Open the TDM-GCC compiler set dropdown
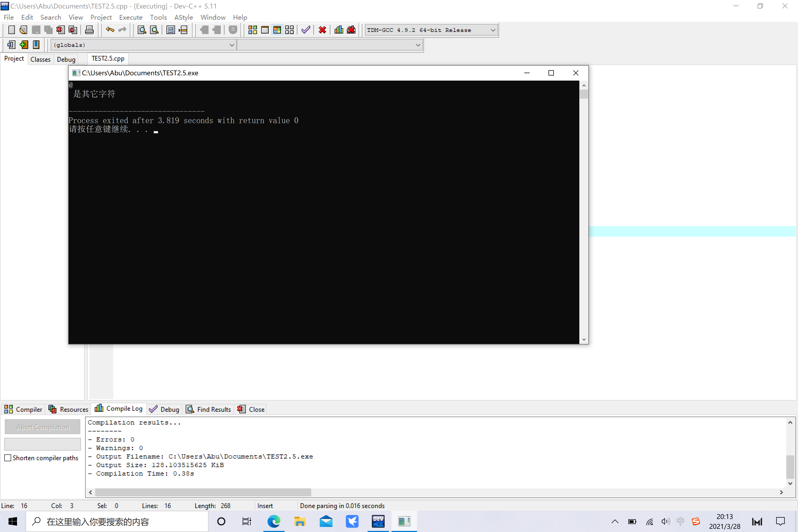 point(493,30)
